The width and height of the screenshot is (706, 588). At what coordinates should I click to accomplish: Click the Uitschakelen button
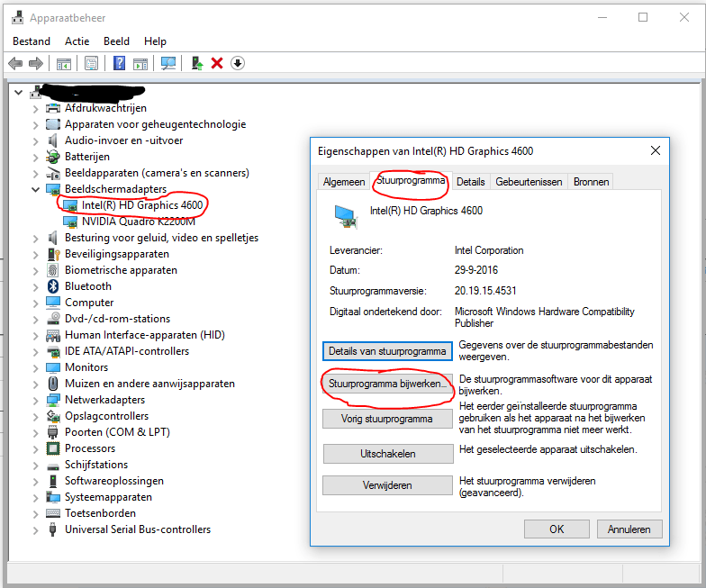coord(387,454)
